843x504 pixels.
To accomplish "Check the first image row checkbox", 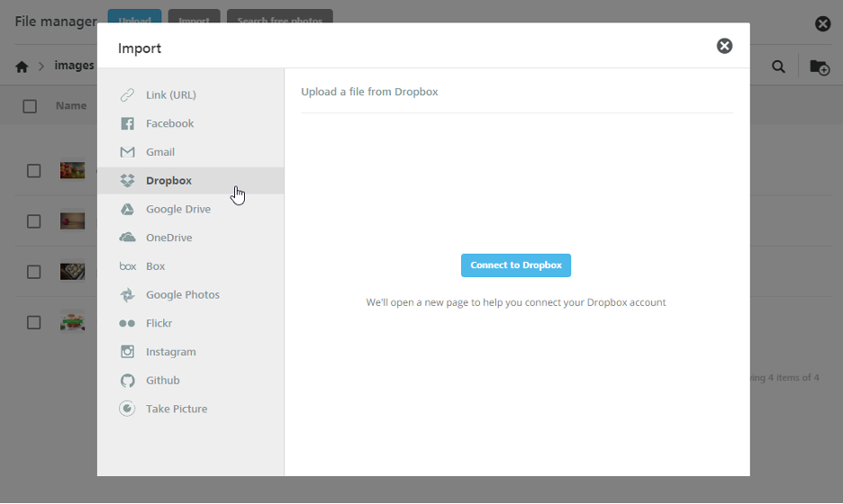I will pyautogui.click(x=34, y=171).
